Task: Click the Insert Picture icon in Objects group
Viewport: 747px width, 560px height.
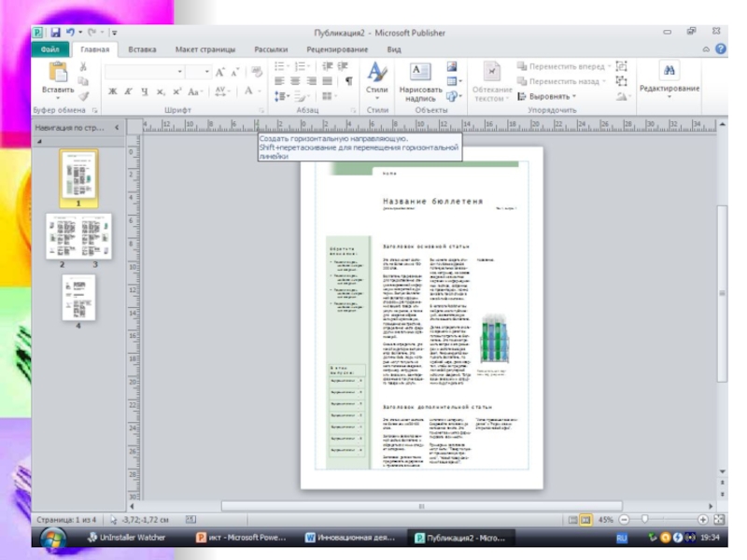Action: (x=453, y=66)
